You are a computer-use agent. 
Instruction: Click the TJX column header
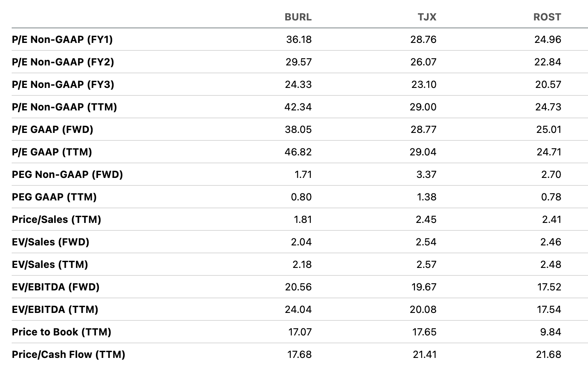(427, 17)
